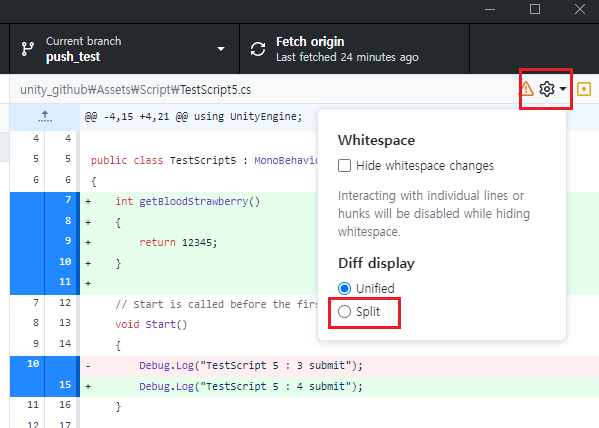
Task: Maximize the GitHub Desktop window
Action: (535, 9)
